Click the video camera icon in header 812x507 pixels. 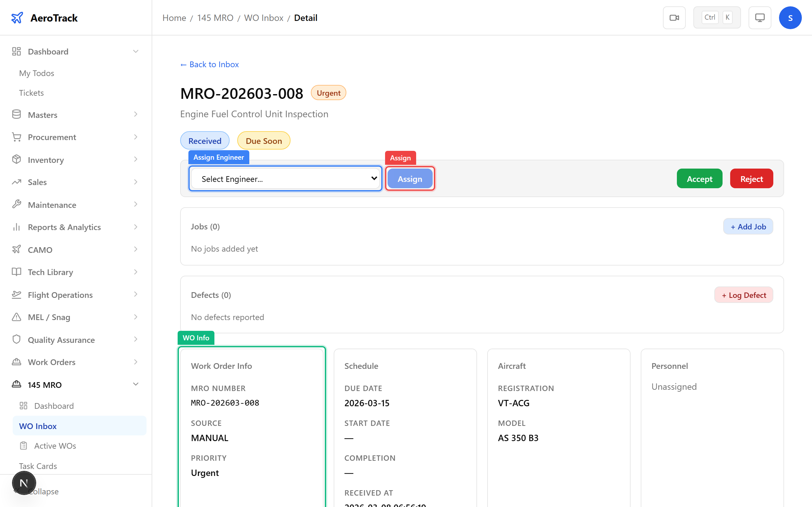coord(674,17)
